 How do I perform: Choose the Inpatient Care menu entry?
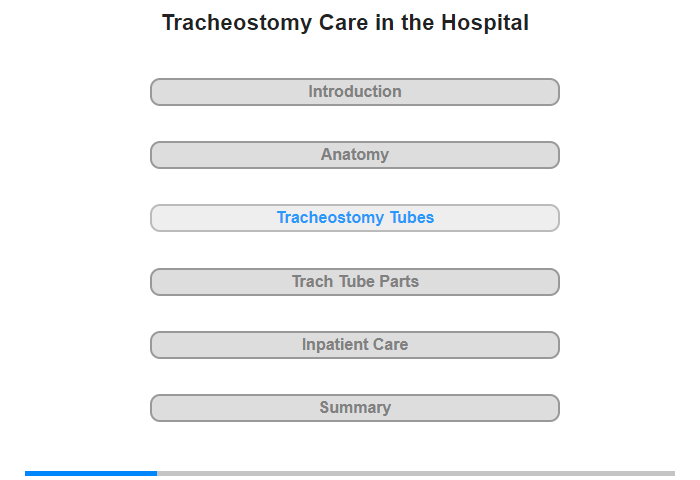(x=355, y=345)
